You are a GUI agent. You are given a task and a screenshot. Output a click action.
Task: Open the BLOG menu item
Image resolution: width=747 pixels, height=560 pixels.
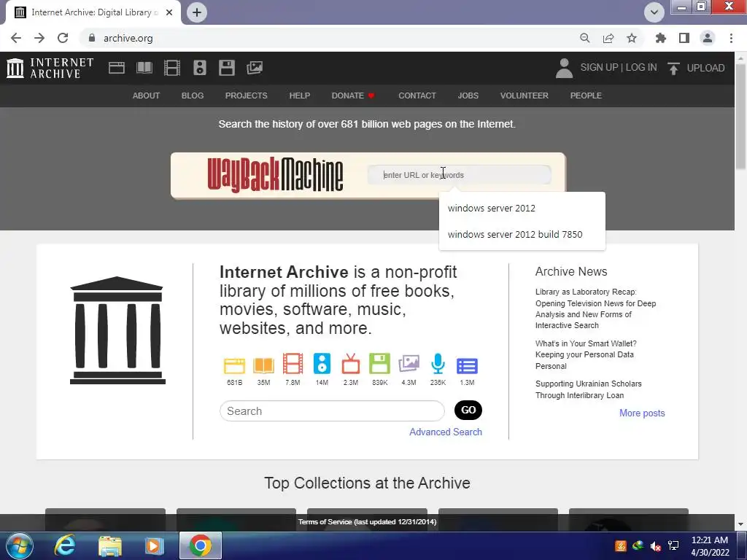coord(193,96)
